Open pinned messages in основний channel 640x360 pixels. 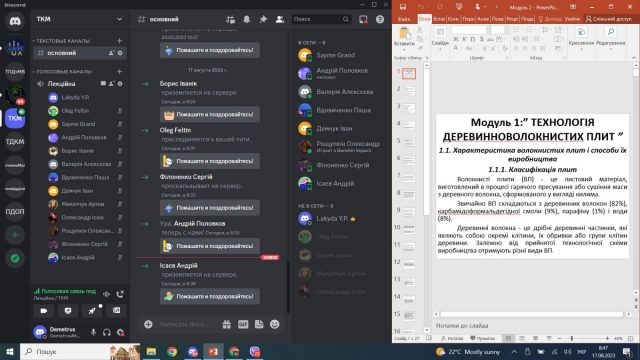(263, 19)
